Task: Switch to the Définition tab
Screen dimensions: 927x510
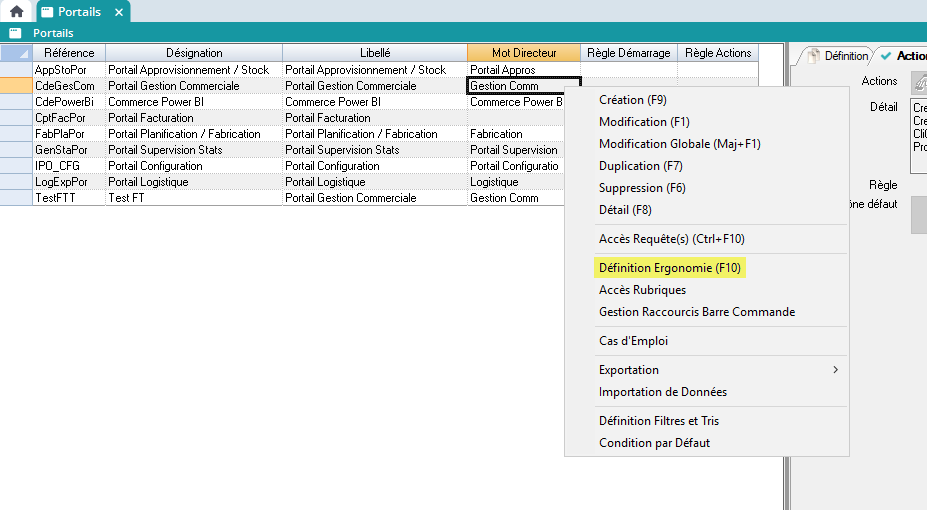Action: pos(838,56)
